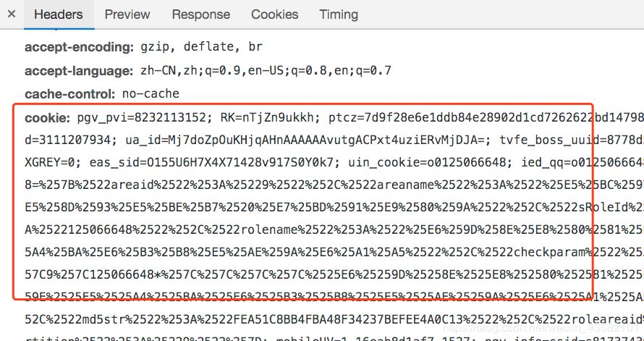Click the no-cache value
The image size is (644, 341).
151,94
